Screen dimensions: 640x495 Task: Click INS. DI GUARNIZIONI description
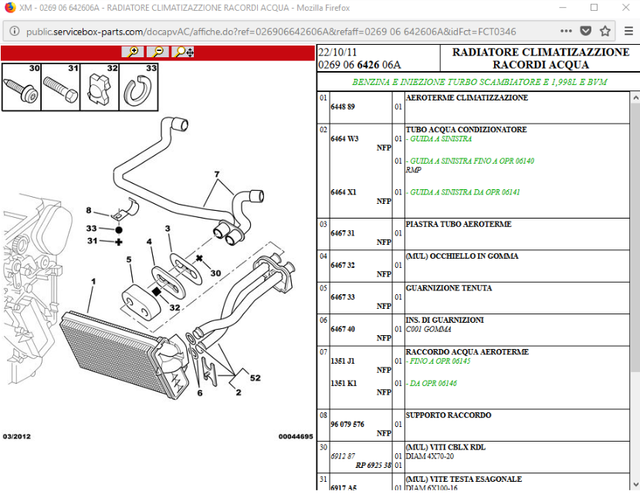point(444,320)
